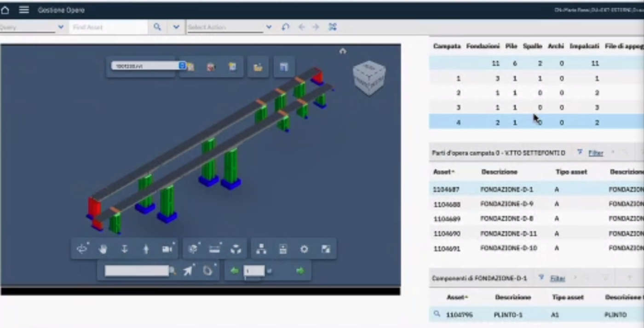Image resolution: width=644 pixels, height=328 pixels.
Task: Open the Model browser tree icon
Action: tap(261, 249)
